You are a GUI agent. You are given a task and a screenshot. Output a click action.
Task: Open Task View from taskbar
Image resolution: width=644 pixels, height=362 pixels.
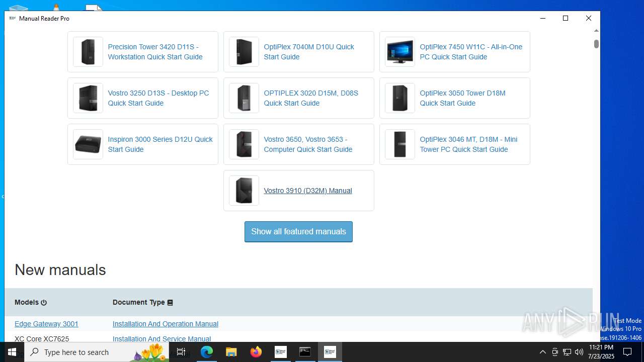click(x=181, y=352)
